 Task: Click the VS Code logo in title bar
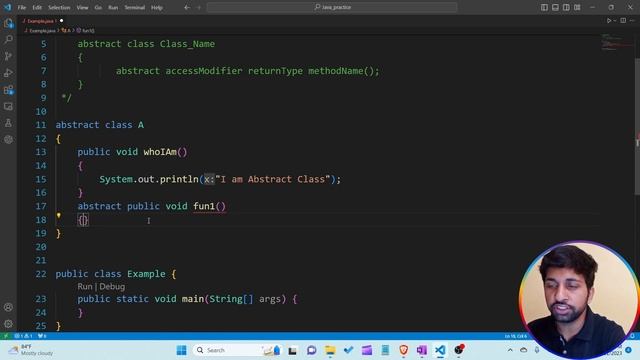(7, 7)
